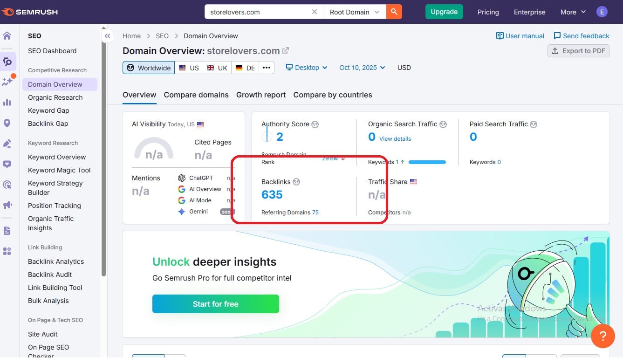Screen dimensions: 623x364
Task: Expand the Root Domain dropdown
Action: pyautogui.click(x=355, y=12)
